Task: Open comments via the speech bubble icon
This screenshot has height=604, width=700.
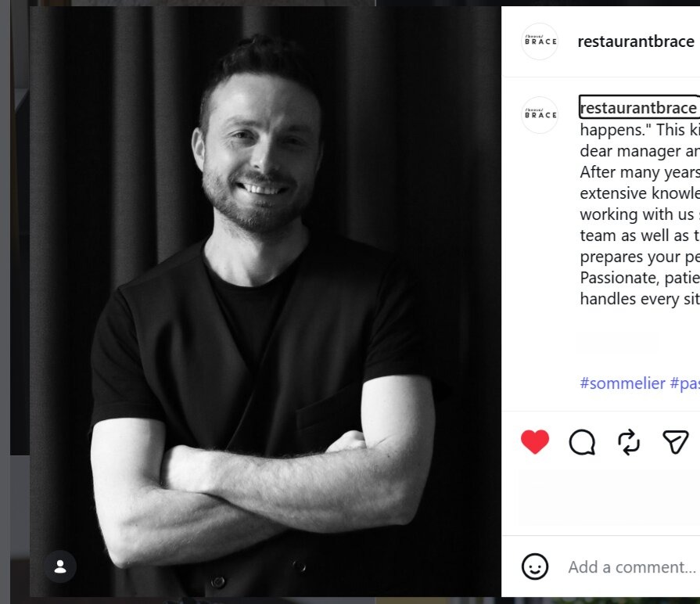Action: coord(582,442)
